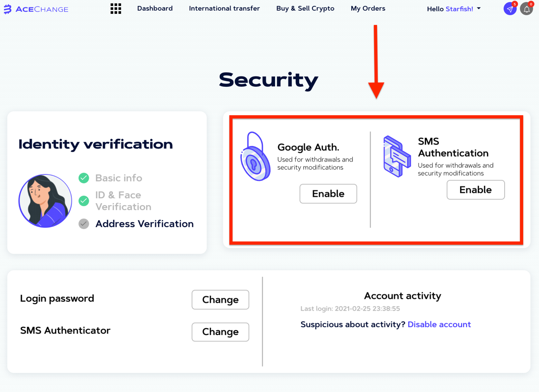Change the Login password
This screenshot has width=539, height=392.
coord(220,299)
